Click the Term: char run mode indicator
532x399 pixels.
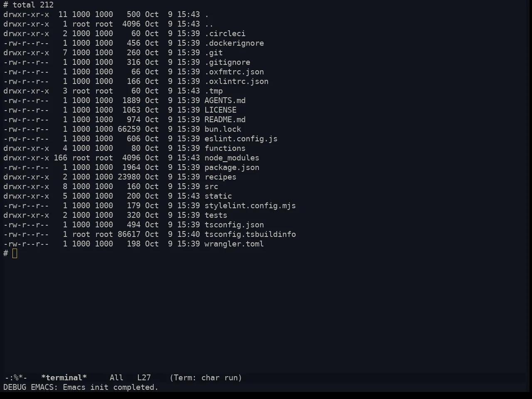(206, 378)
